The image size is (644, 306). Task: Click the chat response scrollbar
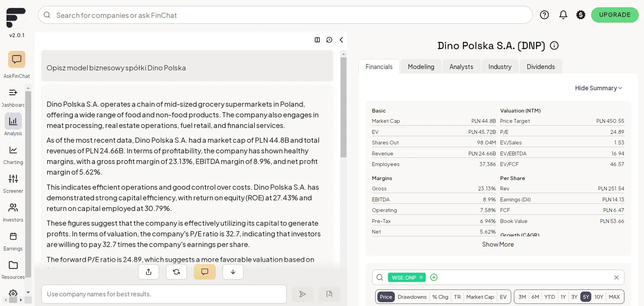pyautogui.click(x=343, y=107)
